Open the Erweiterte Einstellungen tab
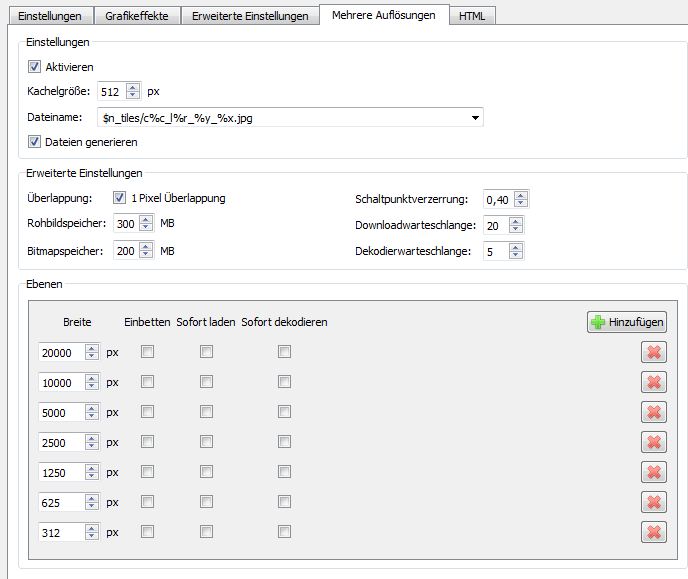The height and width of the screenshot is (579, 688). click(249, 16)
